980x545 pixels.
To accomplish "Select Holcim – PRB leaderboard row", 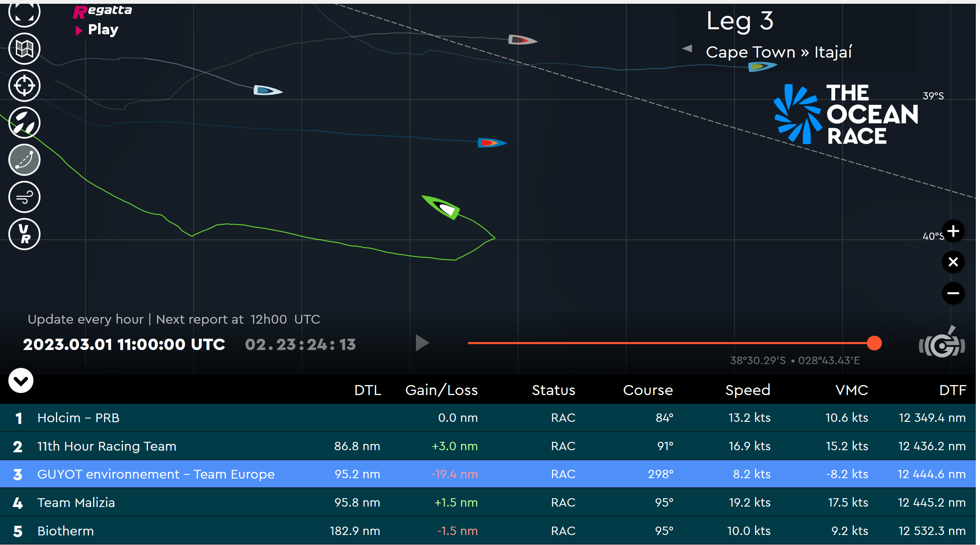I will 488,418.
